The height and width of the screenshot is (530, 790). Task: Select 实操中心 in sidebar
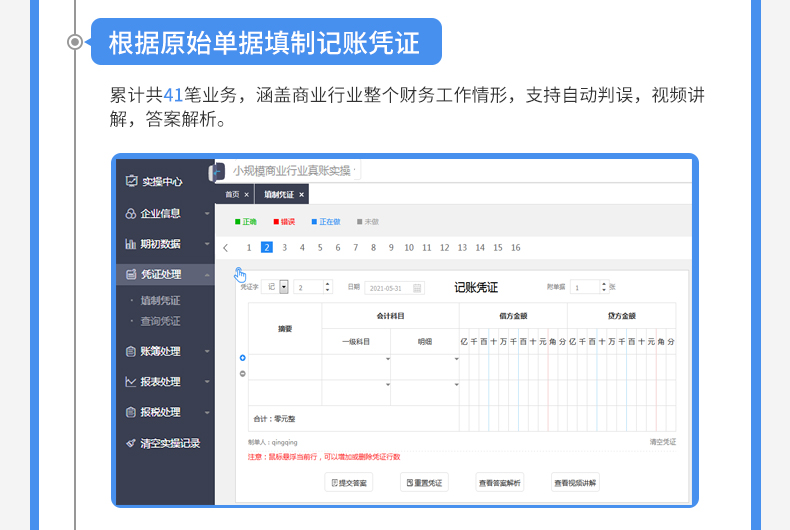[x=162, y=181]
